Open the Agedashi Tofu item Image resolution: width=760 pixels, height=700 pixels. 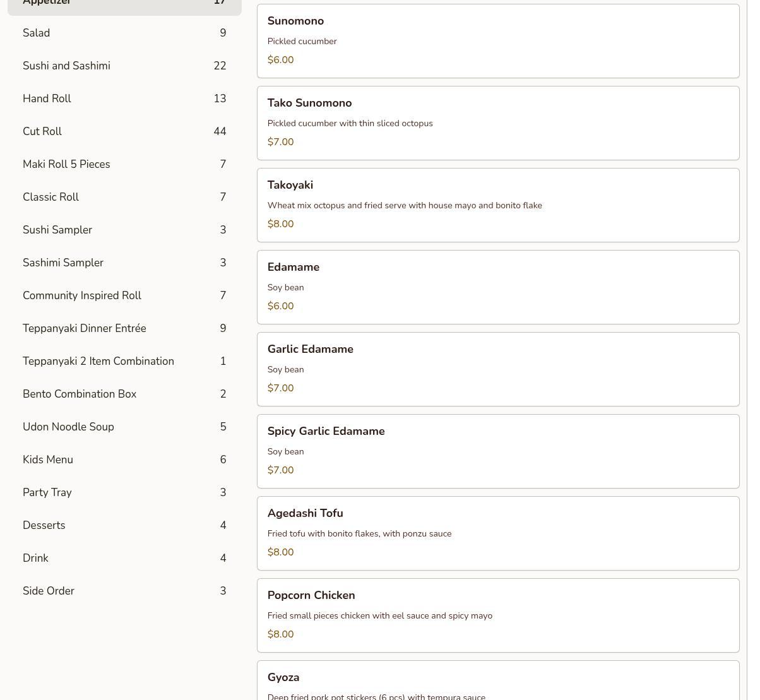click(x=498, y=533)
